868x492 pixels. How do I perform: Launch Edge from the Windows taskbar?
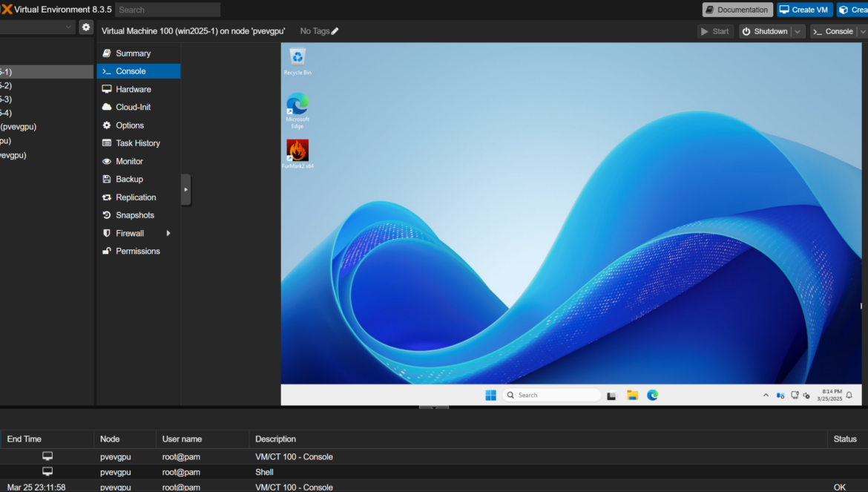pyautogui.click(x=653, y=395)
